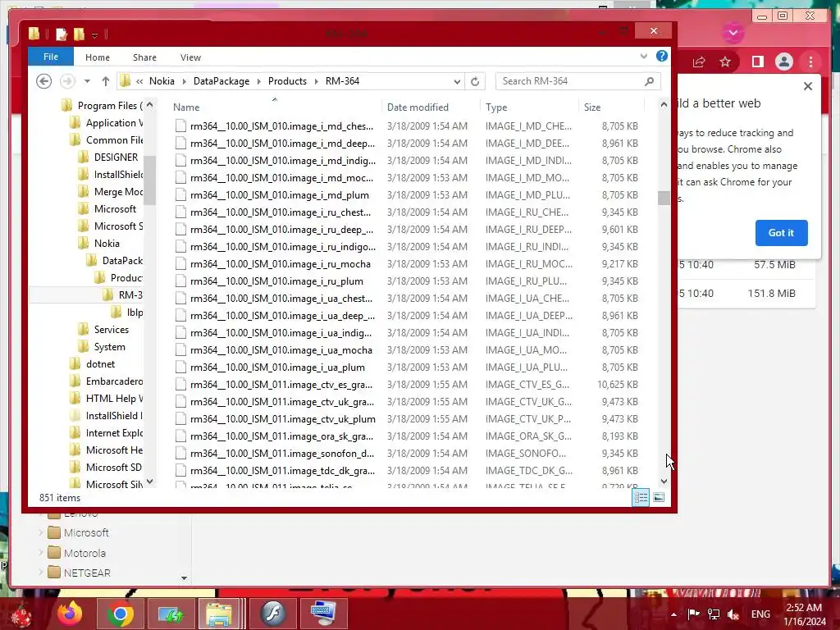Click Products in the breadcrumb path
The image size is (840, 630).
pos(287,81)
